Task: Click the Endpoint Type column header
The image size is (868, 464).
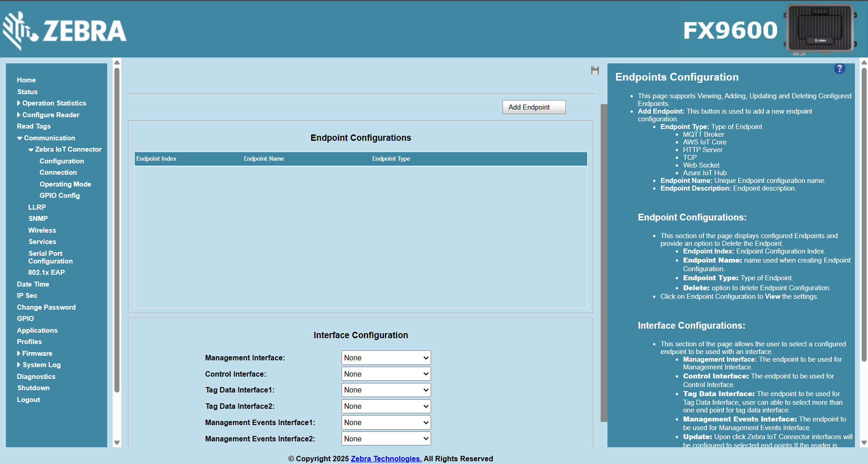Action: [x=391, y=159]
